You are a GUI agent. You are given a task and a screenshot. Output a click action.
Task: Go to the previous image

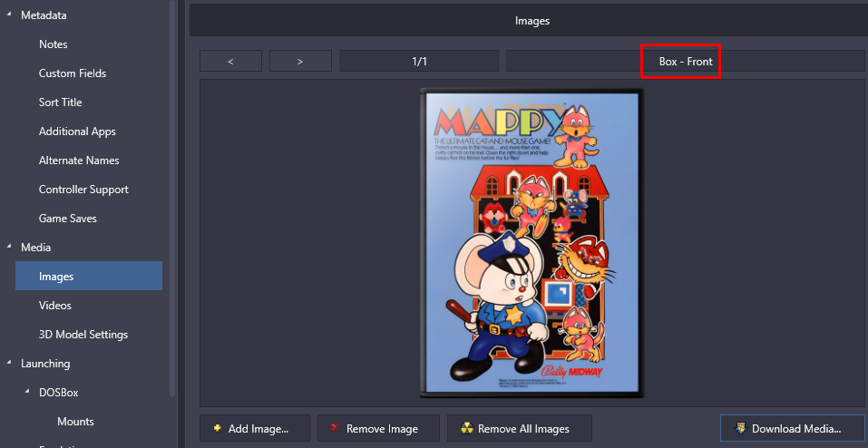pyautogui.click(x=230, y=62)
